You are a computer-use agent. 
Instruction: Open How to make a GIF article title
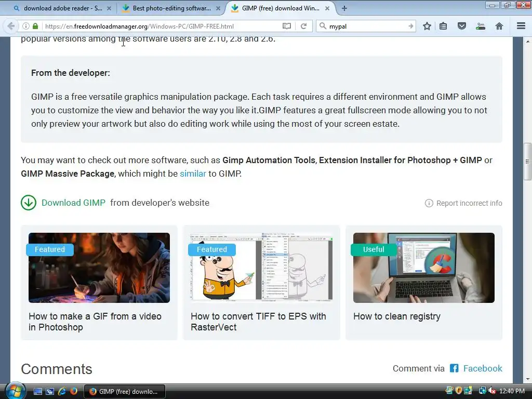(x=95, y=322)
